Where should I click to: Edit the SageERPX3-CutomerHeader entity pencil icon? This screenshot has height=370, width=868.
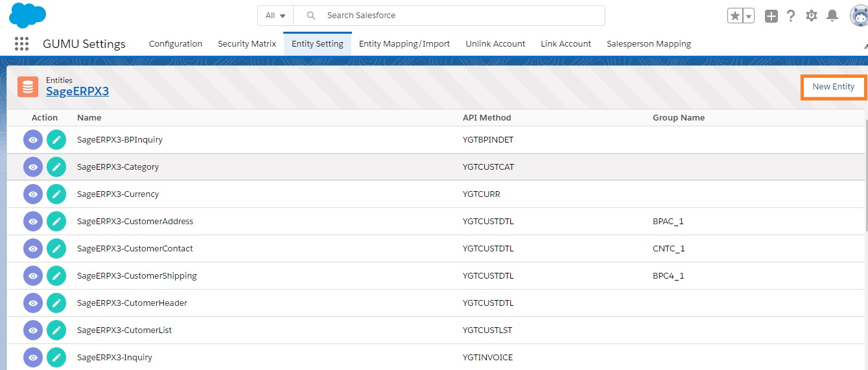[56, 303]
